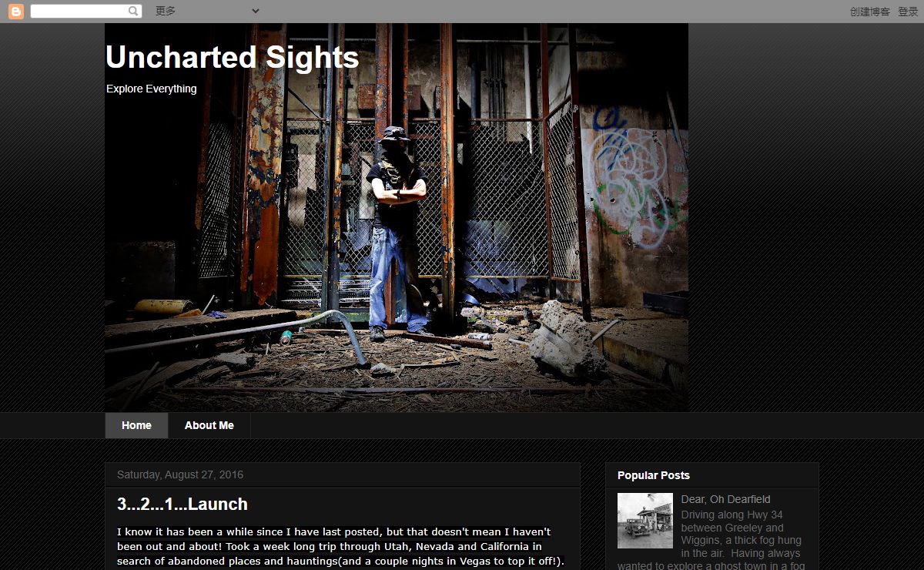Viewport: 924px width, 570px height.
Task: Click the Saturday, August 27, 2016 date header
Action: pyautogui.click(x=180, y=474)
